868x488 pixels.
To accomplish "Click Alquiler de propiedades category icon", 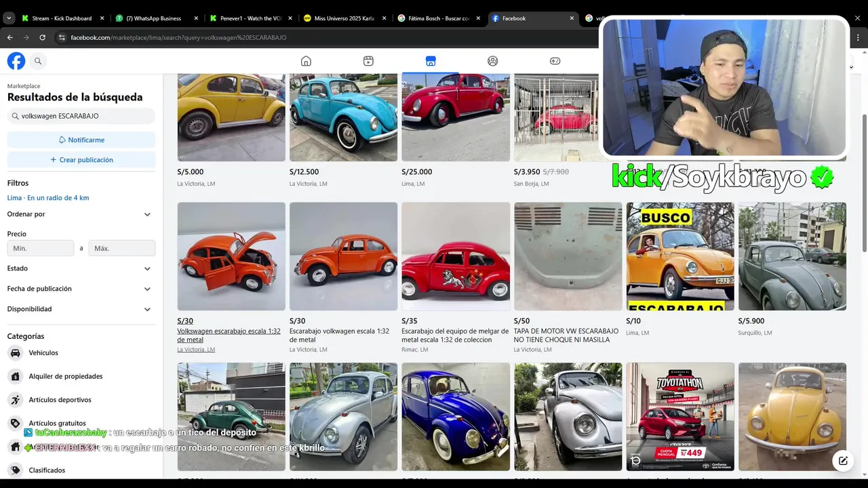I will click(15, 376).
